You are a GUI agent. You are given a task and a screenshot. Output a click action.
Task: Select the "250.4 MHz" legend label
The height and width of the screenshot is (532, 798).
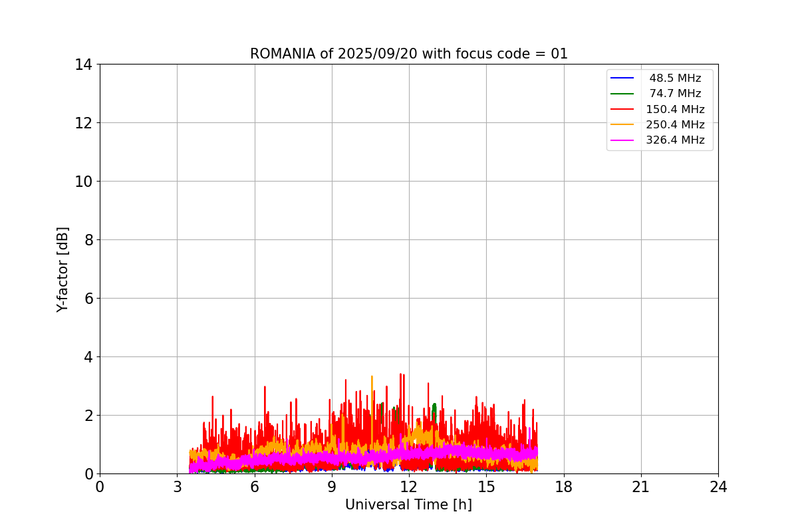coord(675,124)
